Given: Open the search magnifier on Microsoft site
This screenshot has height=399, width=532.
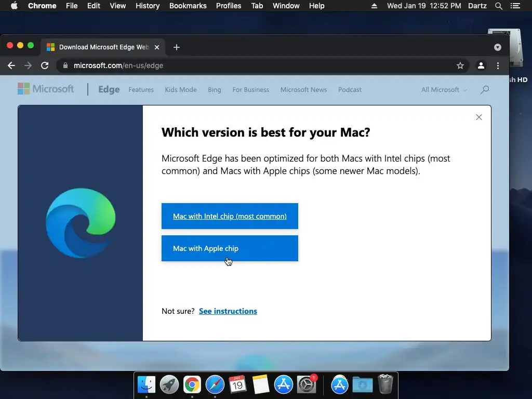Looking at the screenshot, I should tap(485, 89).
